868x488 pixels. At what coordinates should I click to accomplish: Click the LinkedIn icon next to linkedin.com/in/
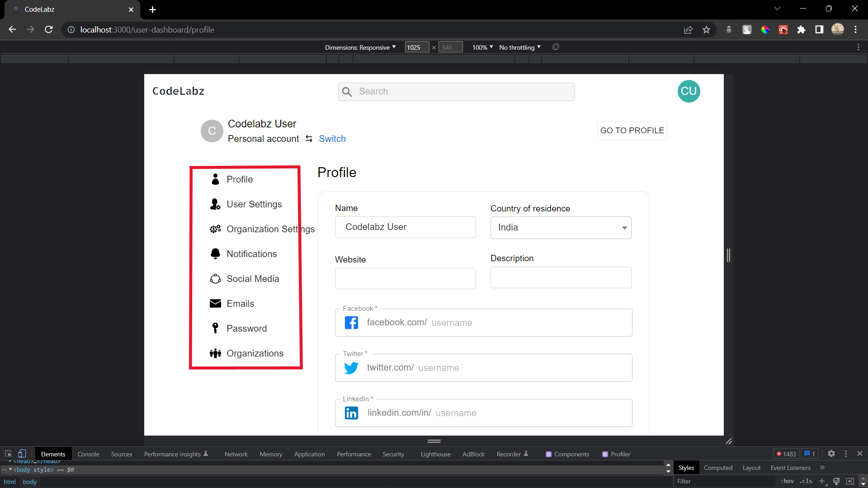(x=351, y=413)
